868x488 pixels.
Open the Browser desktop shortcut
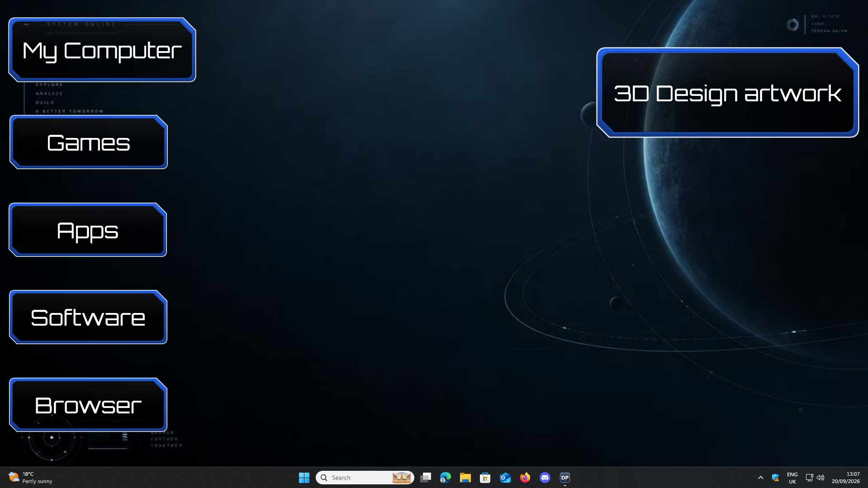(x=88, y=405)
